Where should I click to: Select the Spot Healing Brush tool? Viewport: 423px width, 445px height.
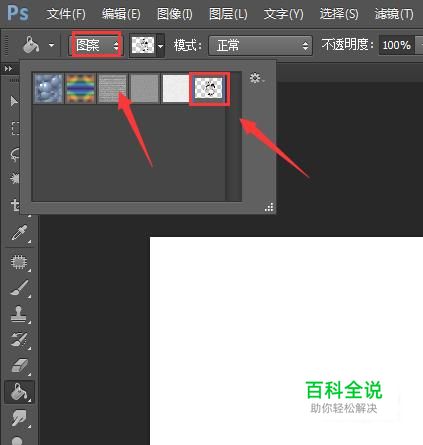(x=19, y=262)
